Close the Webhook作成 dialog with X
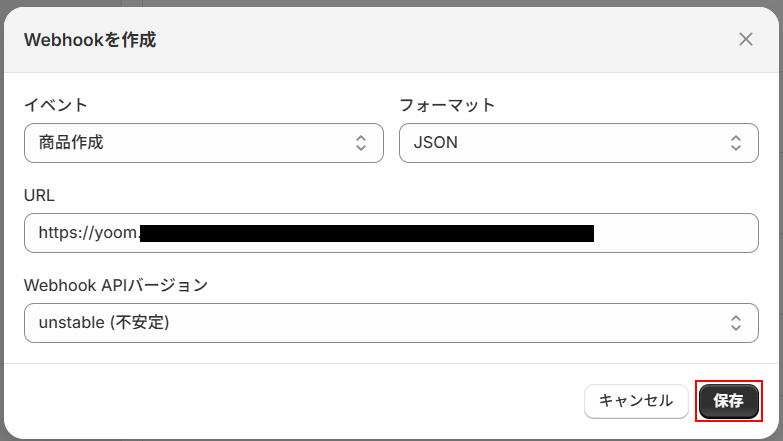 [745, 39]
